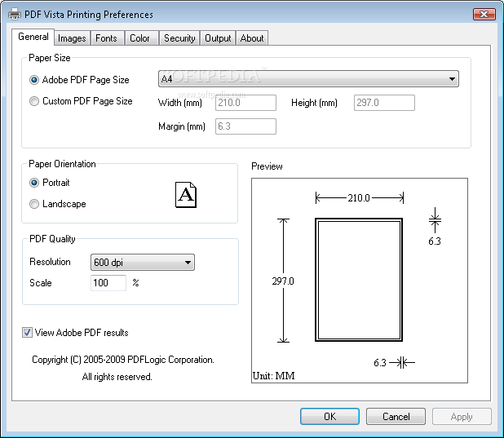The width and height of the screenshot is (504, 438).
Task: Switch to the Fonts tab
Action: (x=106, y=38)
